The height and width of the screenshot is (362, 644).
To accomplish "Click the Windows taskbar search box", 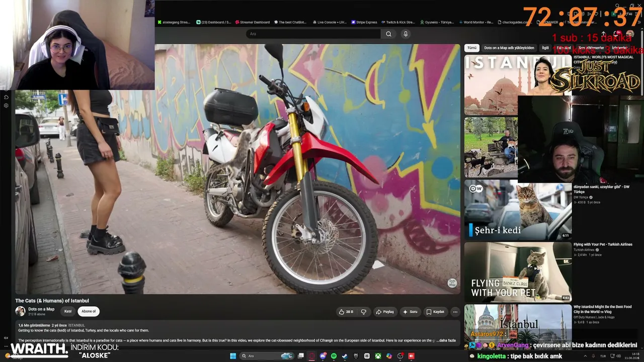I will (267, 356).
